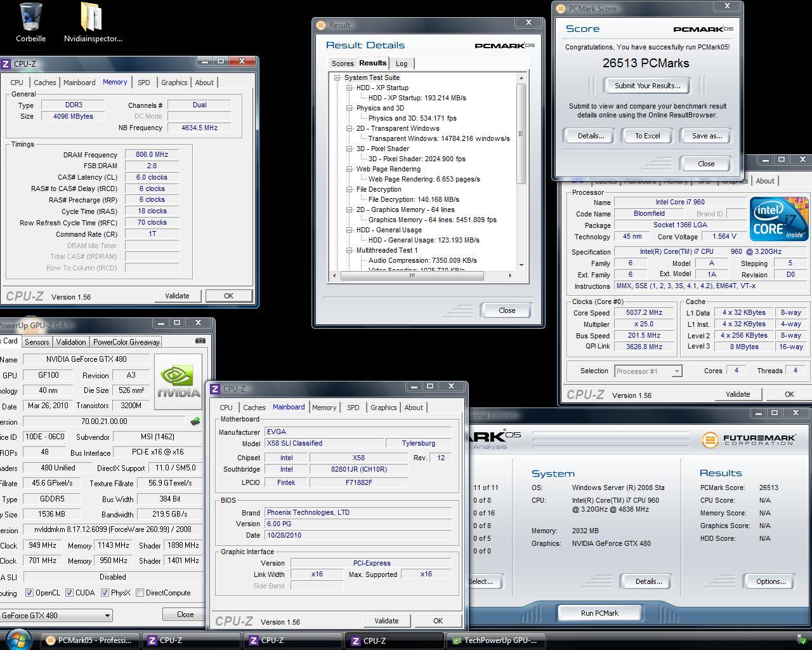812x650 pixels.
Task: Click Close button in GPU-Z window
Action: 185,614
